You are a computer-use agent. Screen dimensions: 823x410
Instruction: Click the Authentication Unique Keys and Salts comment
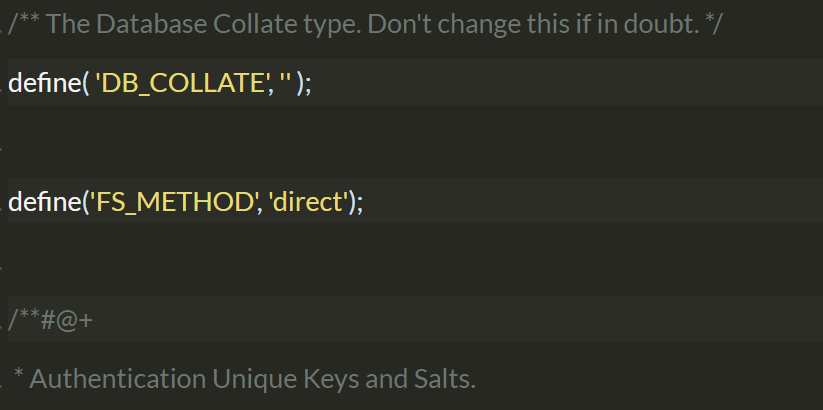point(245,379)
